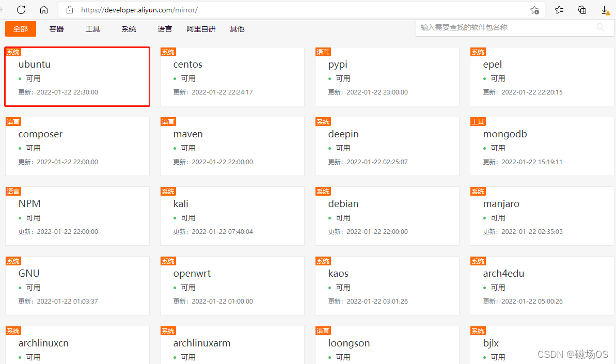Open the NPM mirror card
The width and height of the screenshot is (616, 364).
pos(77,216)
